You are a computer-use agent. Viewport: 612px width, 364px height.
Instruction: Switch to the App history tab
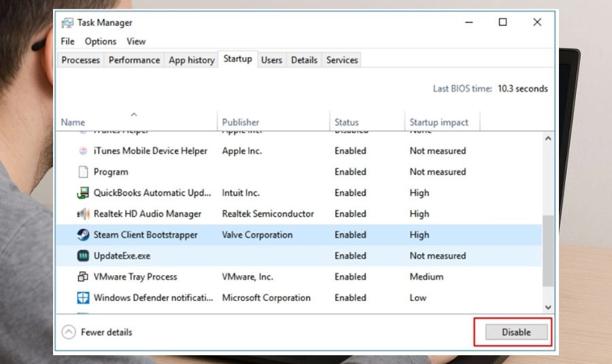[192, 60]
